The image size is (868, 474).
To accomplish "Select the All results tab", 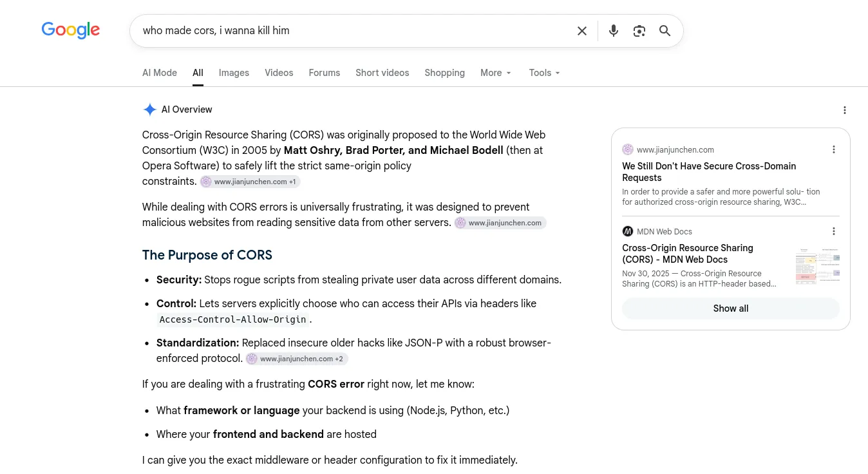I will pos(198,73).
